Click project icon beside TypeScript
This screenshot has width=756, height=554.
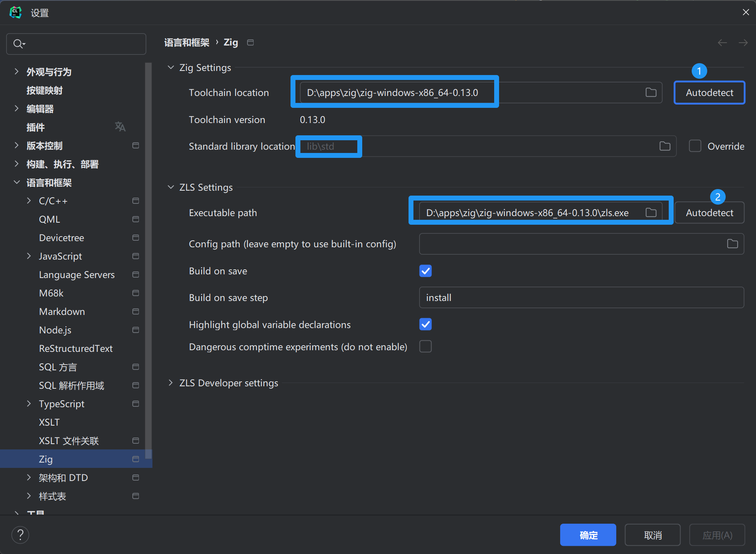point(136,404)
